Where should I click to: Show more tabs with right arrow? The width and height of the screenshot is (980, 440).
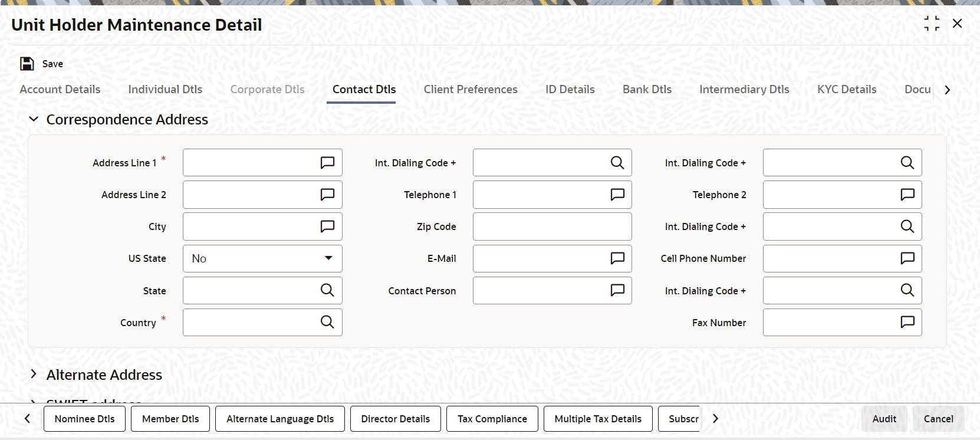tap(948, 90)
